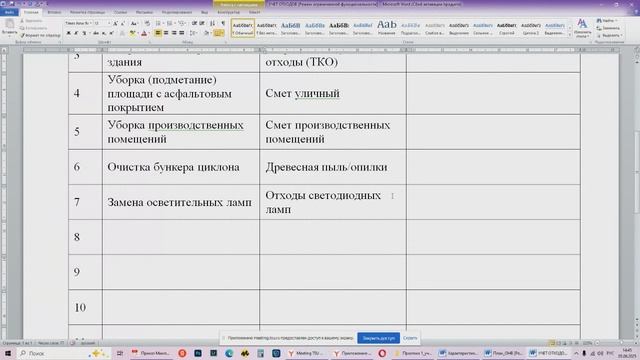Toggle bold formatting in the Font group
This screenshot has width=640, height=360.
(69, 33)
